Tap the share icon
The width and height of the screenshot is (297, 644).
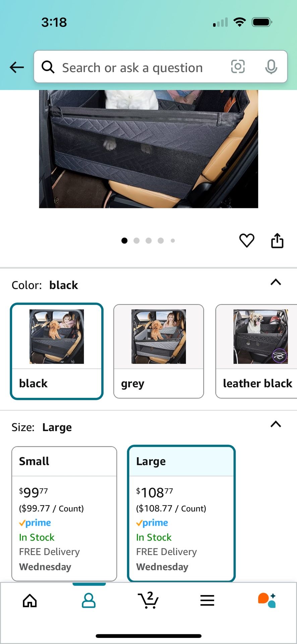coord(277,240)
